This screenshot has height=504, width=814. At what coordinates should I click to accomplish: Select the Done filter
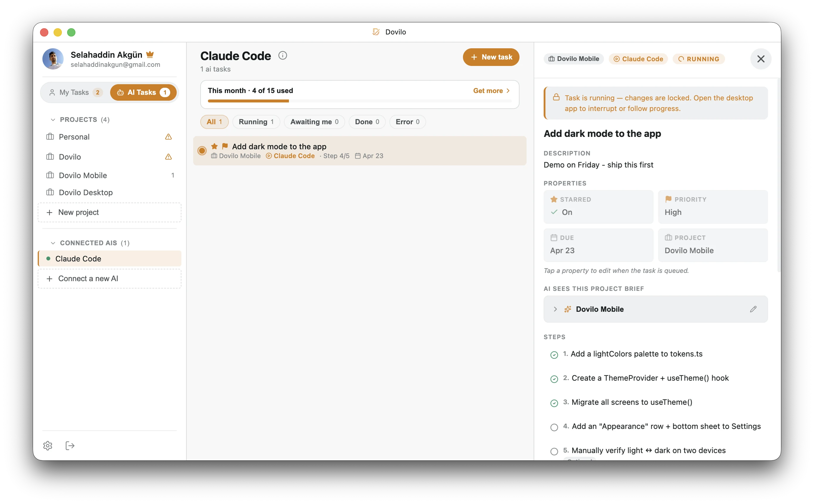(x=367, y=122)
